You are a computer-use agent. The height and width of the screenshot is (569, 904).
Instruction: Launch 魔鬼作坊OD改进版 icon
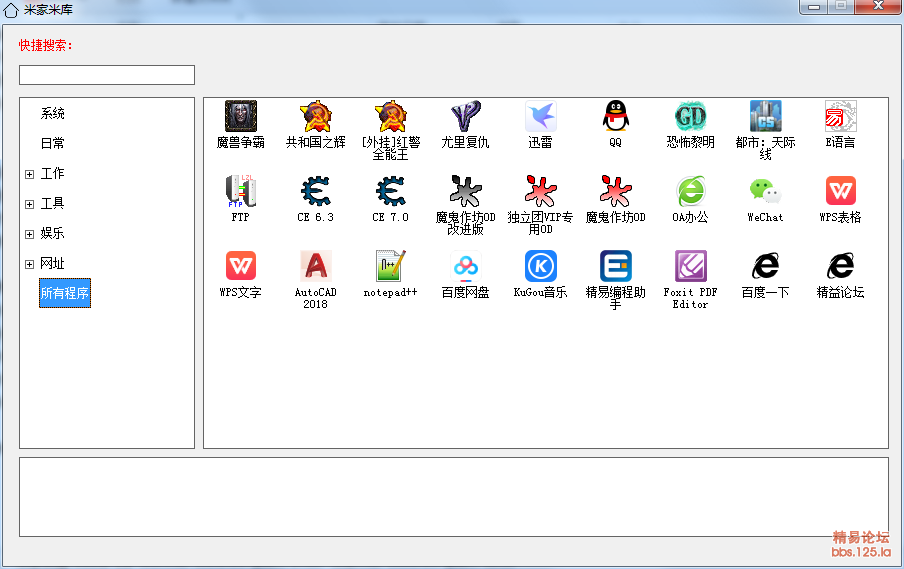465,191
